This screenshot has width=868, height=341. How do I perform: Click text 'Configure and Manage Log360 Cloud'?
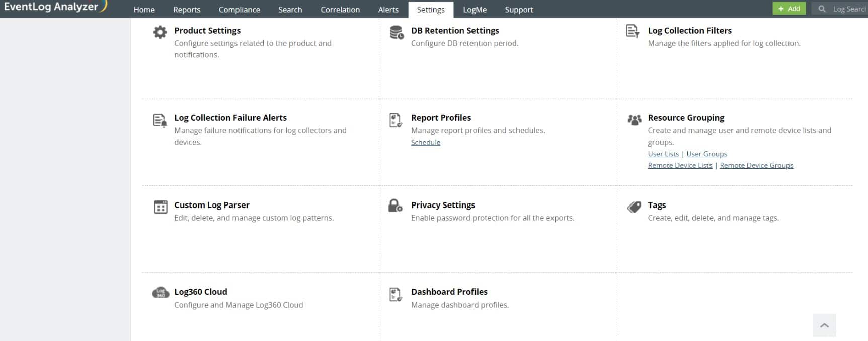pyautogui.click(x=239, y=305)
